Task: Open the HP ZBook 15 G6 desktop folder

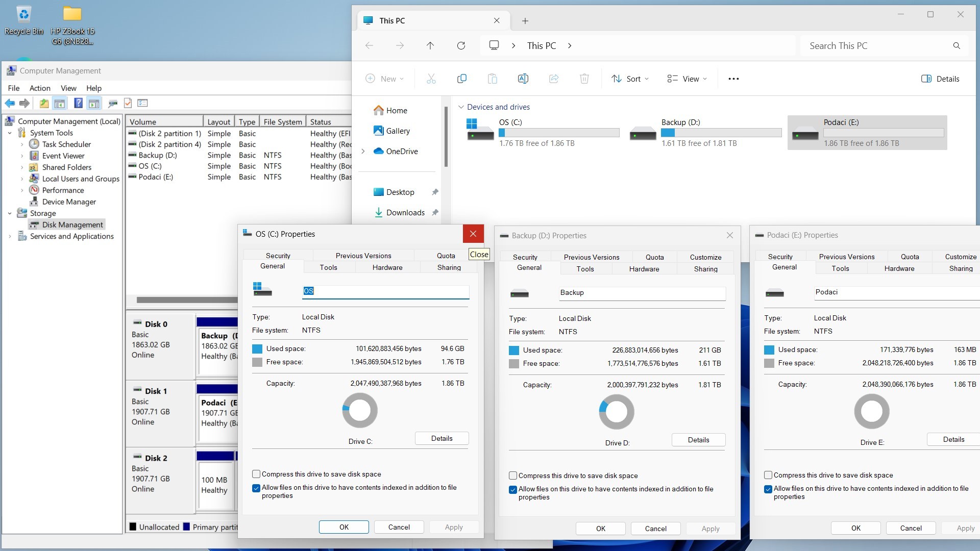Action: point(72,25)
